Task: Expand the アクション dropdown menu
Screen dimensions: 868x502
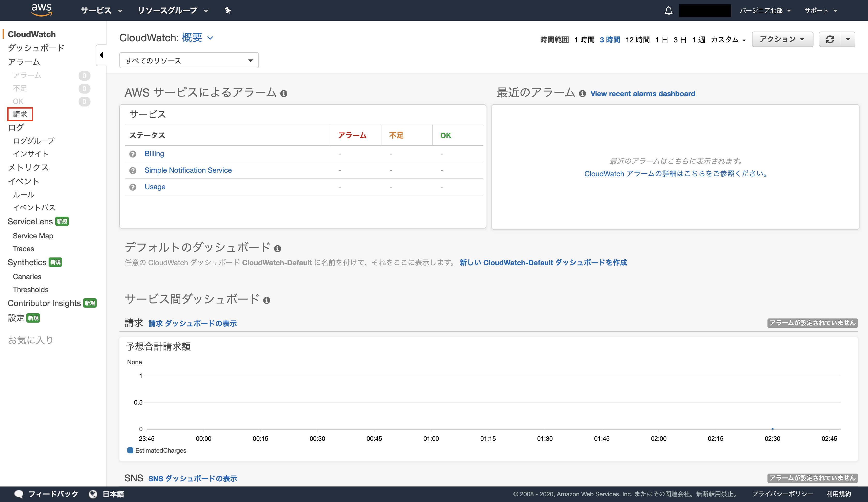Action: coord(782,39)
